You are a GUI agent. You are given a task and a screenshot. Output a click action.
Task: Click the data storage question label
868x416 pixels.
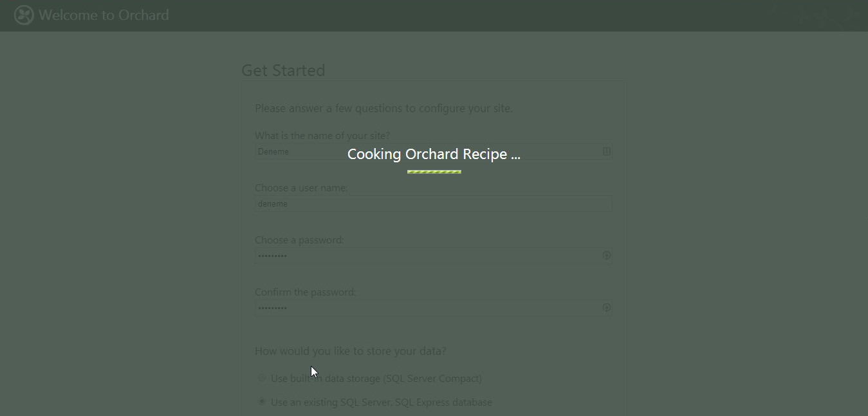(x=351, y=350)
